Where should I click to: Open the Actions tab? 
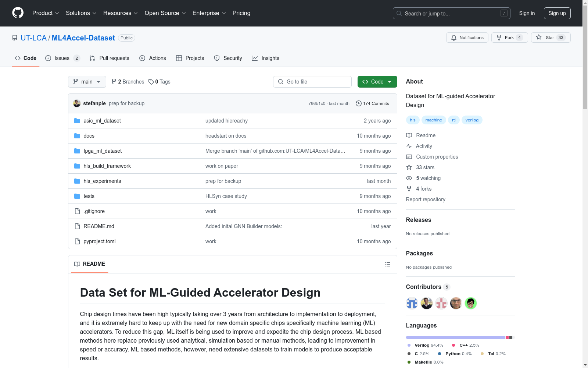click(153, 58)
